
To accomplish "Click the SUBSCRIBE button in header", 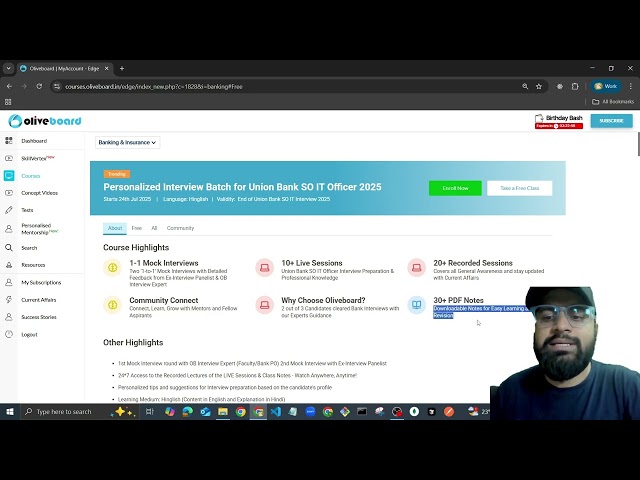I will point(610,121).
